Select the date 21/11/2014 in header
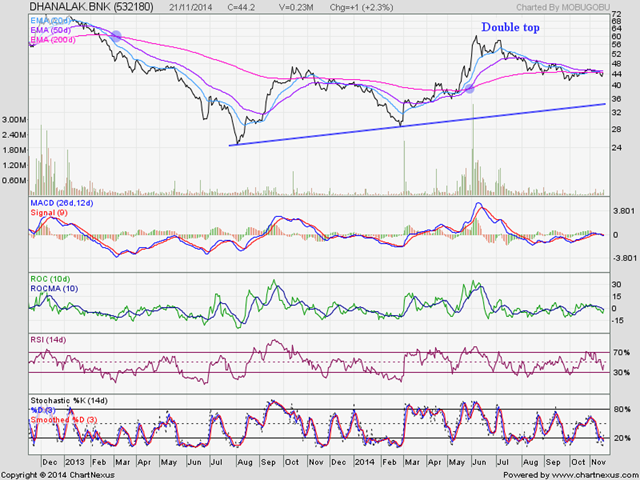Image resolution: width=640 pixels, height=480 pixels. tap(193, 7)
